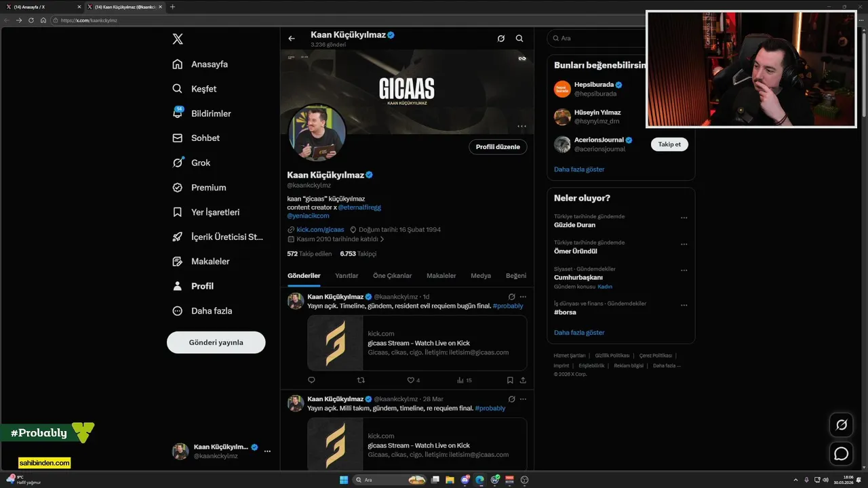Open options for #borsa trend
The image size is (868, 488).
point(684,305)
